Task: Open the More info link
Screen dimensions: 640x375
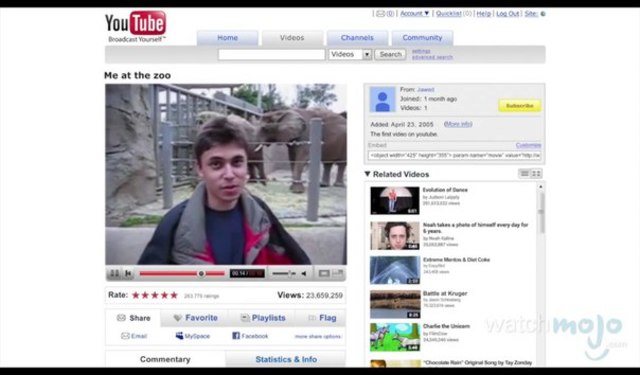Action: tap(458, 124)
